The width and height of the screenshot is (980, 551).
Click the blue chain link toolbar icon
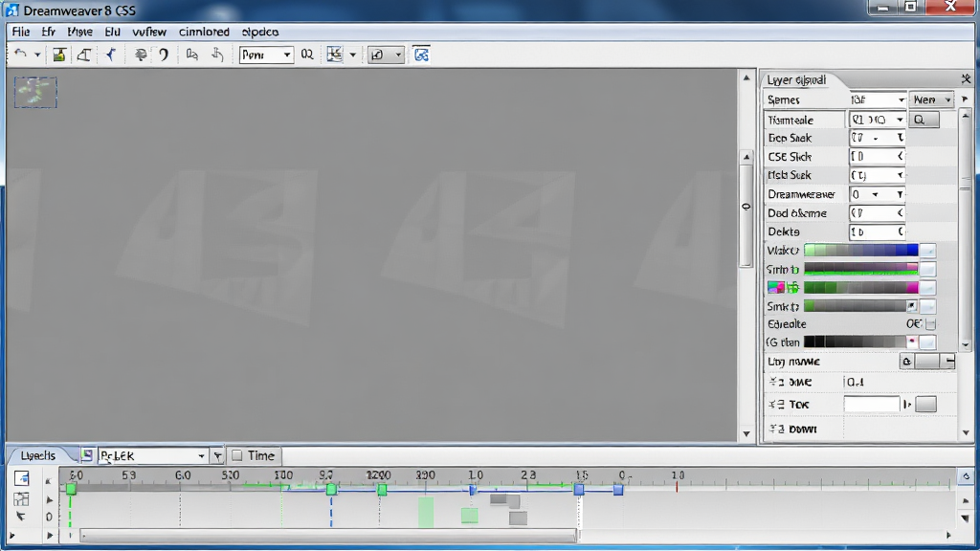point(421,55)
